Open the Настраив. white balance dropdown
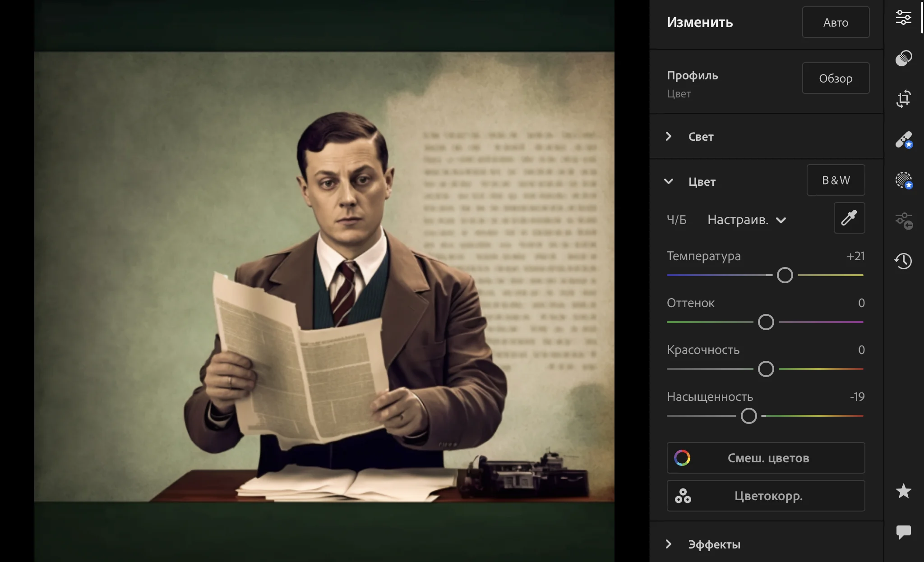This screenshot has width=924, height=562. pos(746,220)
